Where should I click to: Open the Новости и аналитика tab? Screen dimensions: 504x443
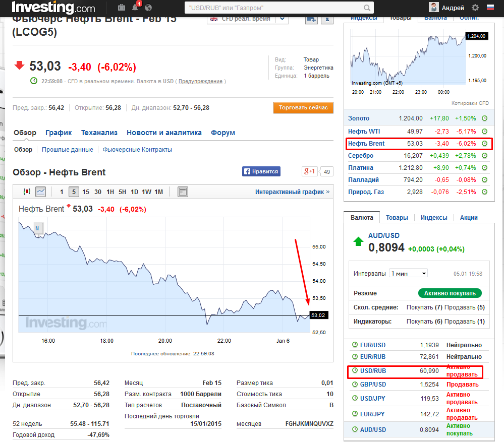pos(164,133)
